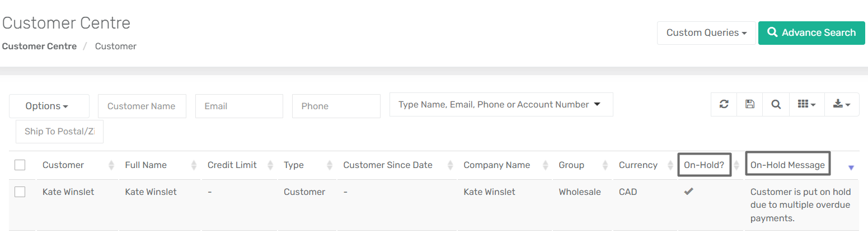This screenshot has width=868, height=233.
Task: Open the column grid layout dropdown
Action: (x=806, y=104)
